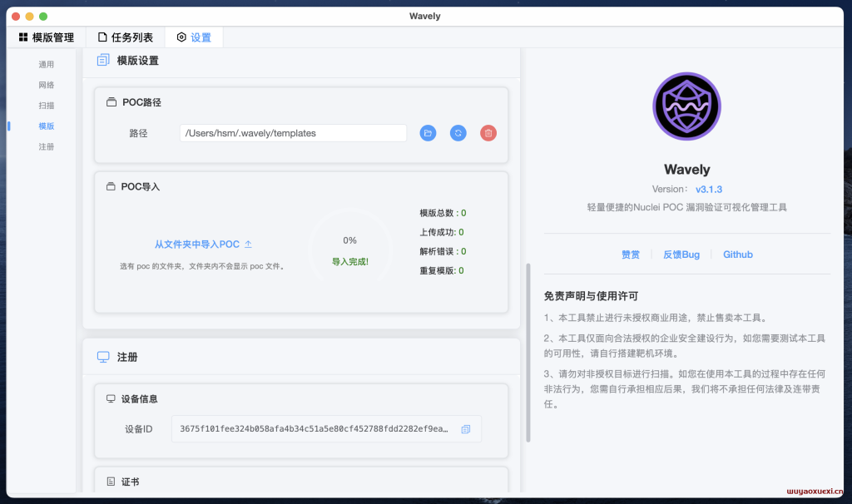Click the refresh icon next to POC path
Screen dimensions: 852x504
458,133
